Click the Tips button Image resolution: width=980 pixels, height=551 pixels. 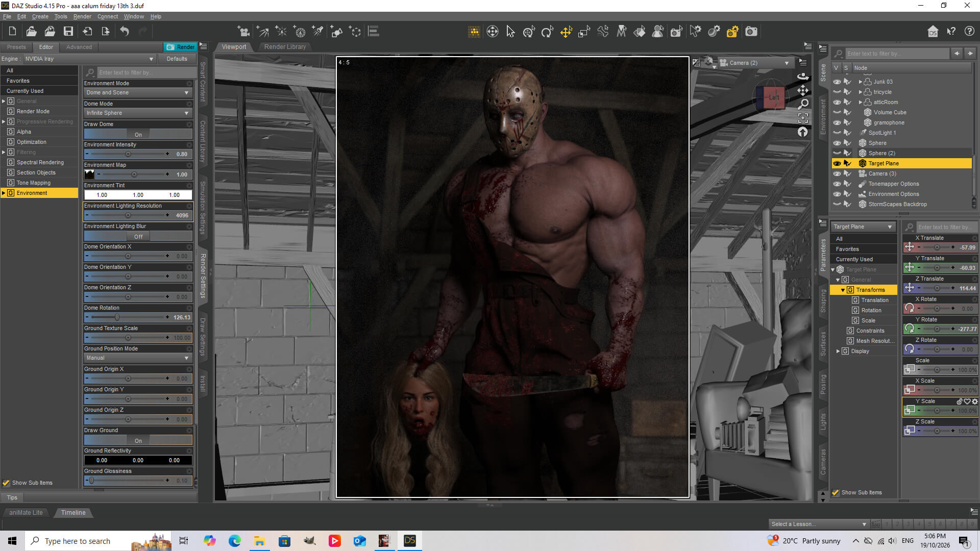[12, 497]
